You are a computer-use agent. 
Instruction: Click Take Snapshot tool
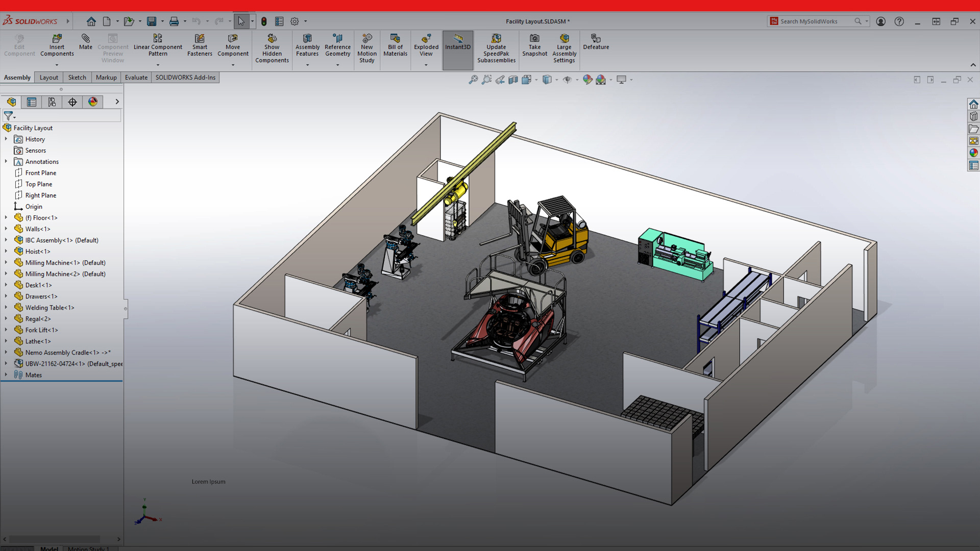tap(534, 45)
